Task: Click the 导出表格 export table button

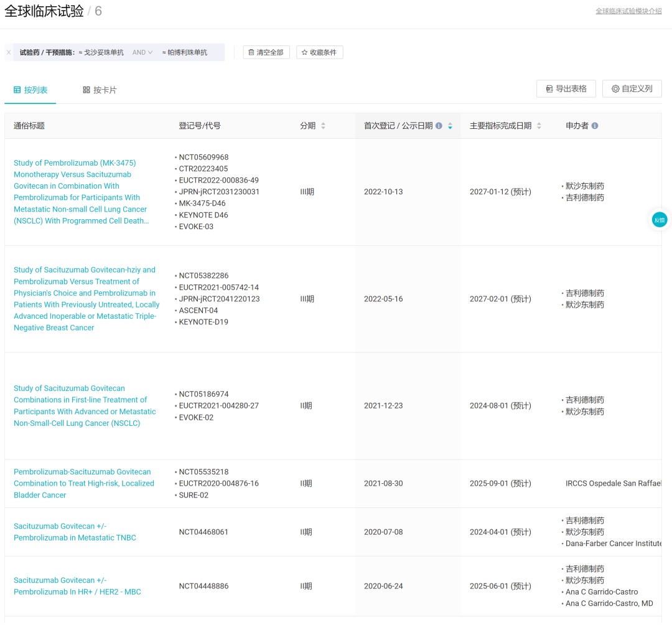Action: [x=566, y=89]
